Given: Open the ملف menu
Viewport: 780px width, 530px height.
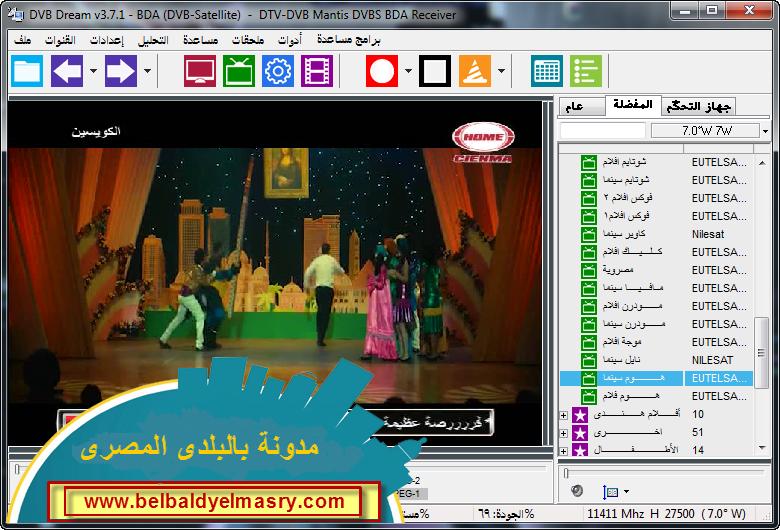Looking at the screenshot, I should pos(22,40).
